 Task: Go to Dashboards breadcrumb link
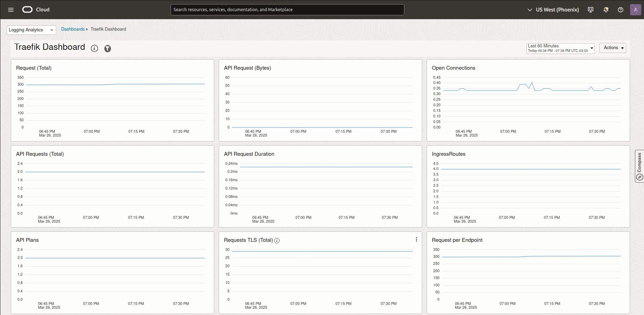pos(73,29)
